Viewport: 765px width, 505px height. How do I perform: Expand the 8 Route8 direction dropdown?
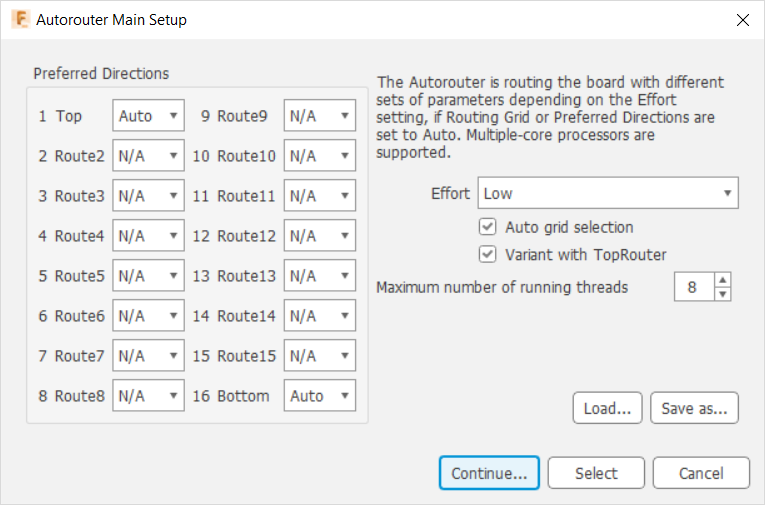[x=148, y=396]
